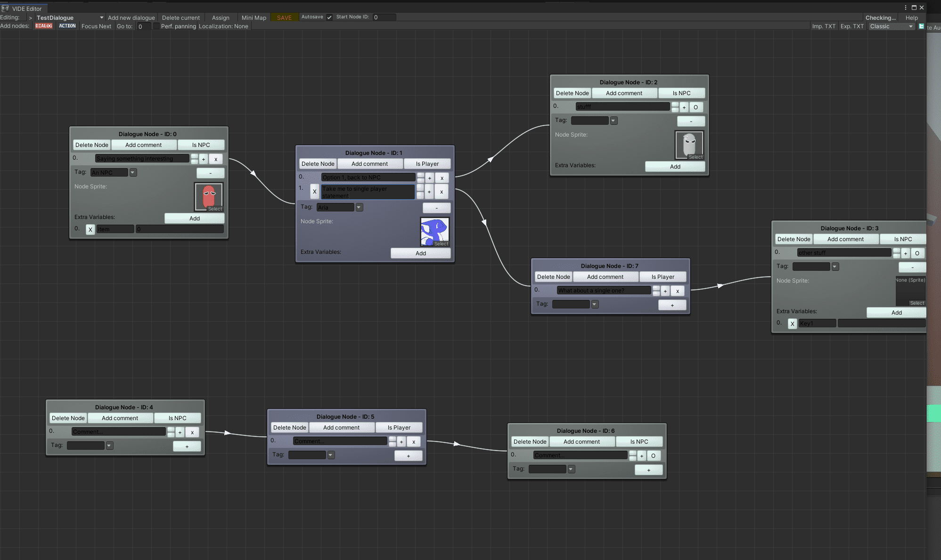Expand the Tag dropdown in Node 0
Viewport: 941px width, 560px height.
click(x=133, y=172)
